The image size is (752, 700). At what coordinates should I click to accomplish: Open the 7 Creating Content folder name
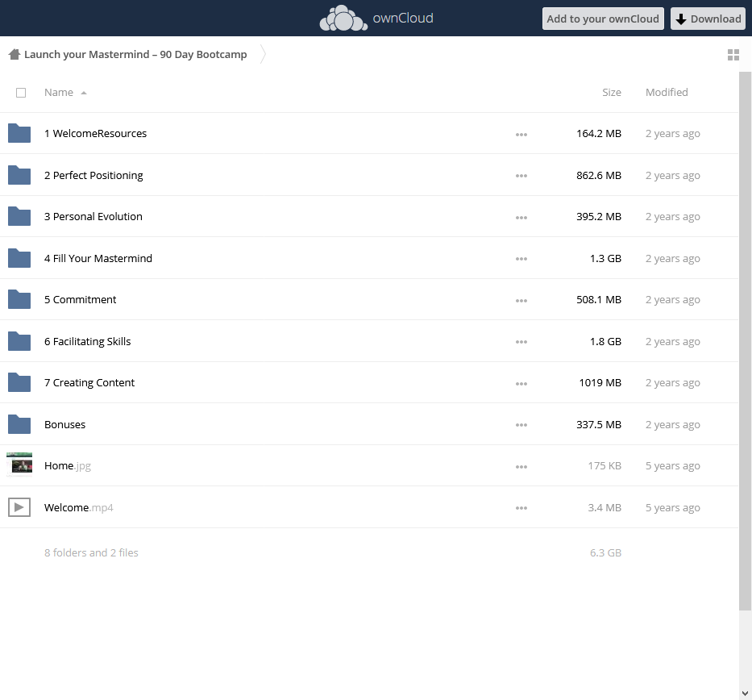point(89,382)
